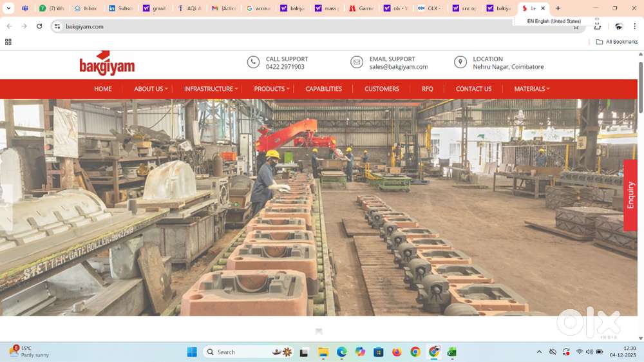Open the Capabilities menu item
644x362 pixels.
point(323,89)
